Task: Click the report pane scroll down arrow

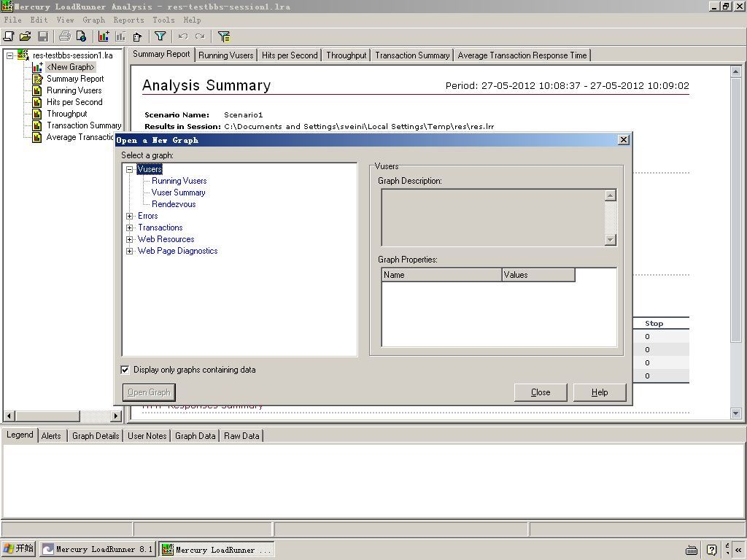Action: coord(736,413)
